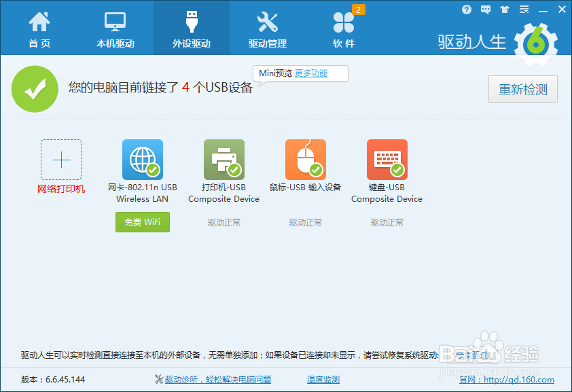This screenshot has width=572, height=392.
Task: Open the 更多功能 link
Action: pos(311,73)
